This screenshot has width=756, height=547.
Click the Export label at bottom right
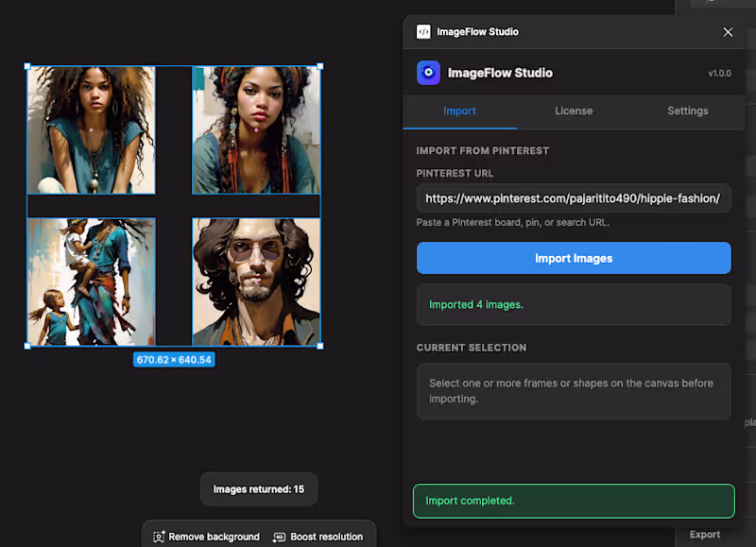(x=704, y=535)
